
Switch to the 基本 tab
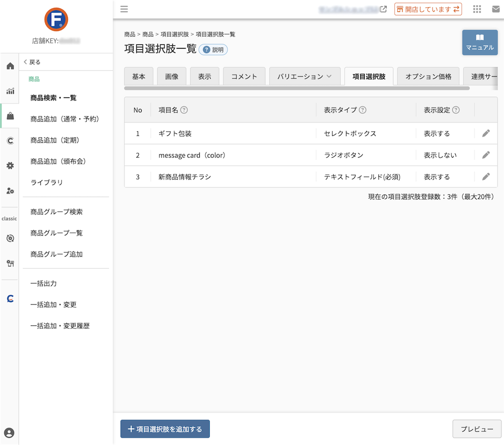[138, 76]
